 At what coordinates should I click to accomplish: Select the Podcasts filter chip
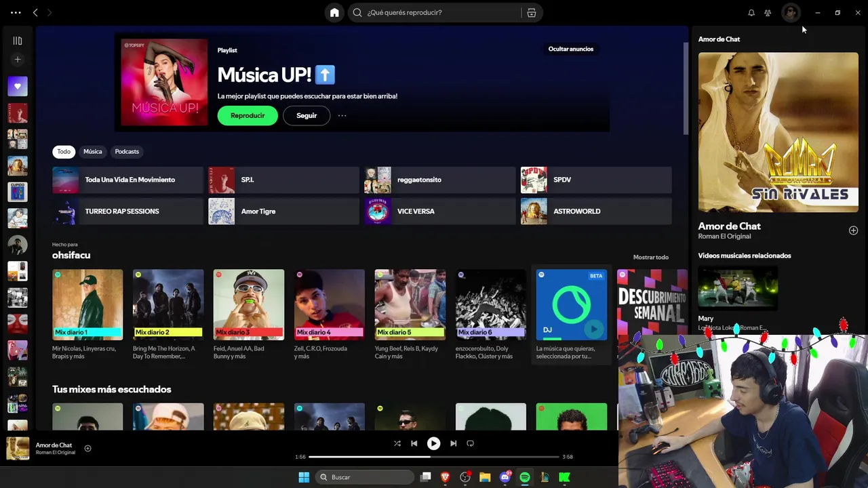point(127,152)
